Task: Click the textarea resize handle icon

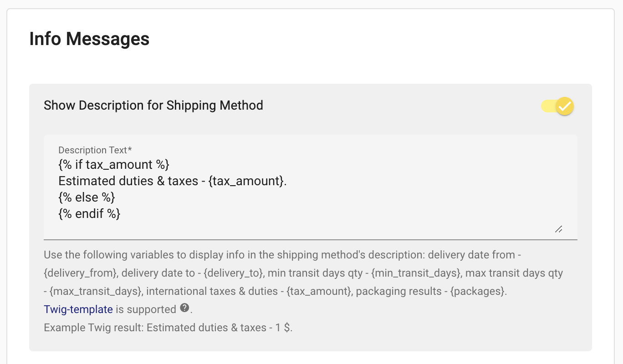Action: pos(559,229)
